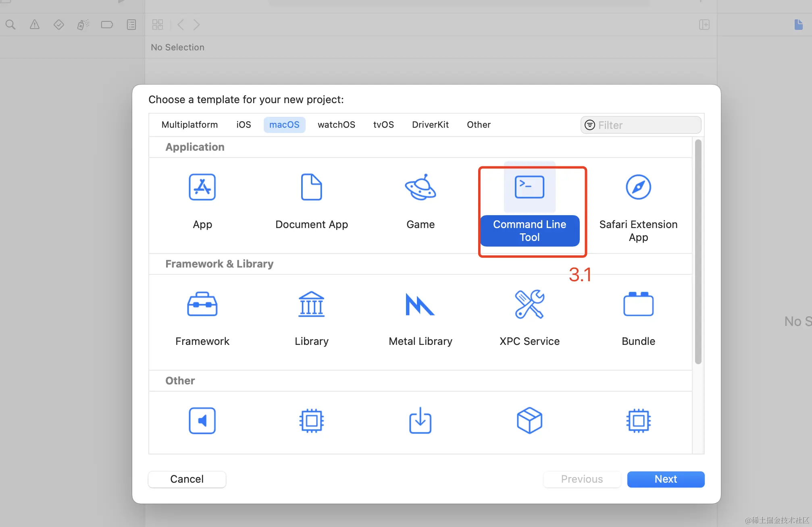Click the Next button

click(666, 479)
